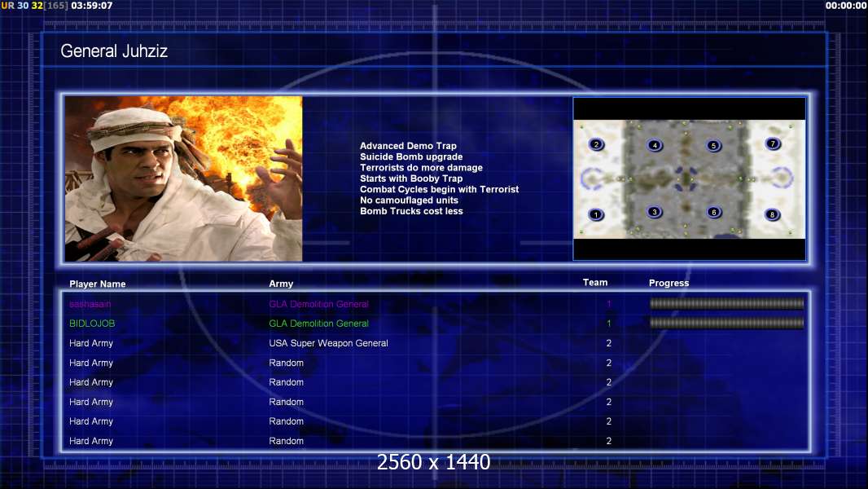Click team 2 in USA Super Weapon row
Viewport: 868px width, 489px height.
(608, 343)
